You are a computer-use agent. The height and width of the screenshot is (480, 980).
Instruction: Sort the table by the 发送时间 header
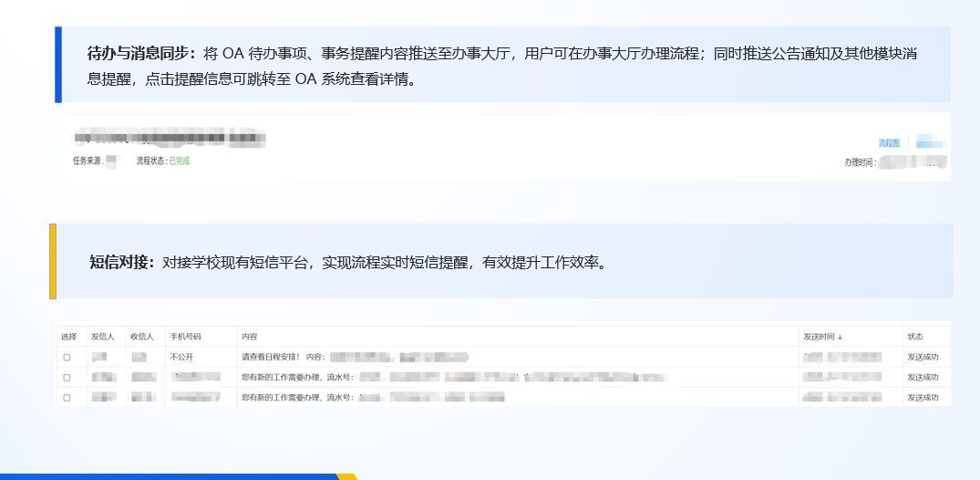click(x=821, y=337)
